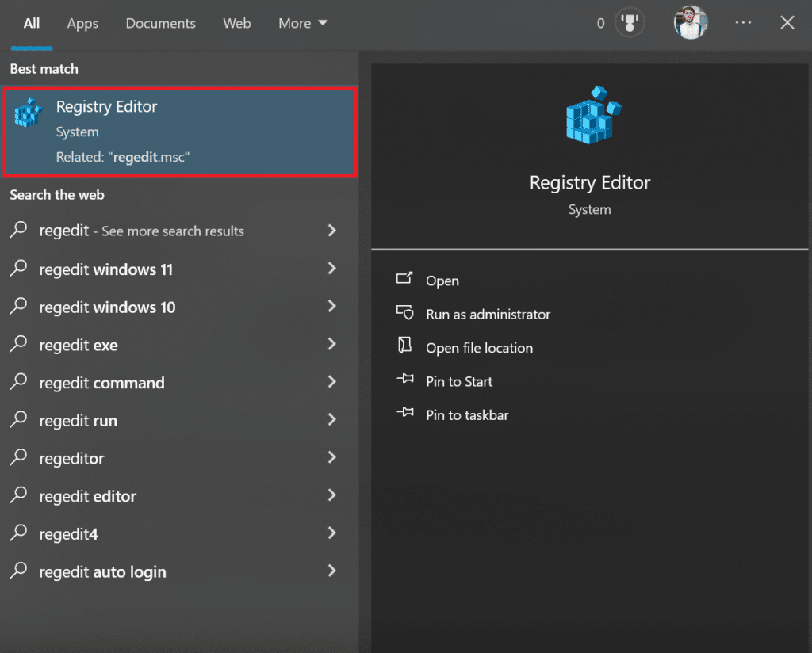The height and width of the screenshot is (653, 812).
Task: Open the More dropdown menu
Action: [x=302, y=23]
